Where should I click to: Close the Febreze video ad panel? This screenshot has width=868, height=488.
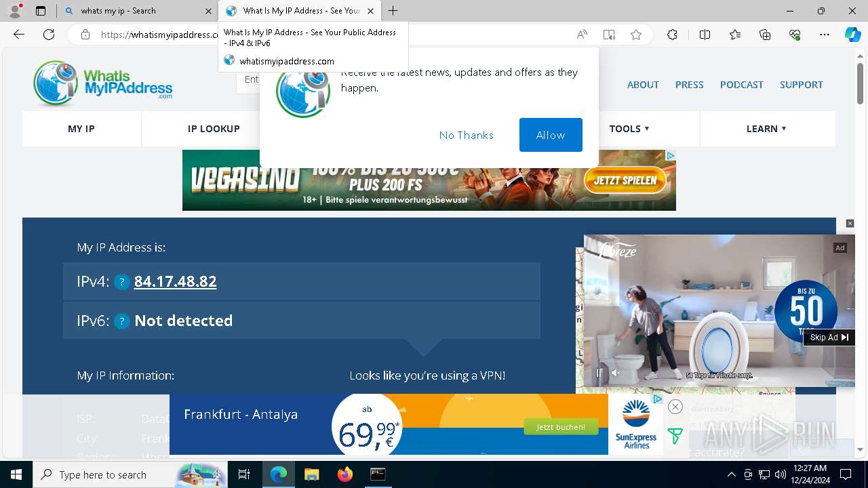pyautogui.click(x=850, y=224)
